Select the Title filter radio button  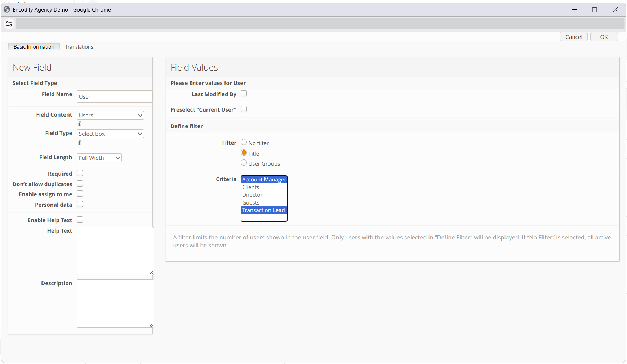244,153
